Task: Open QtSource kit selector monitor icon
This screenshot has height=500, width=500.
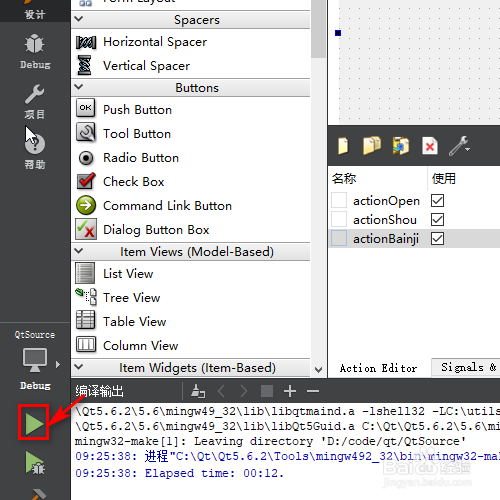Action: click(35, 360)
